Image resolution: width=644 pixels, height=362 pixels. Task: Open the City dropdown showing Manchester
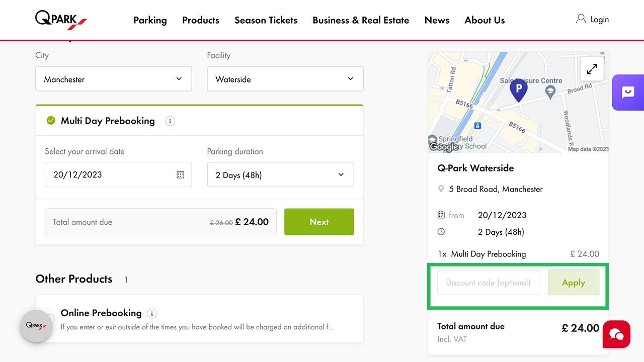point(113,79)
